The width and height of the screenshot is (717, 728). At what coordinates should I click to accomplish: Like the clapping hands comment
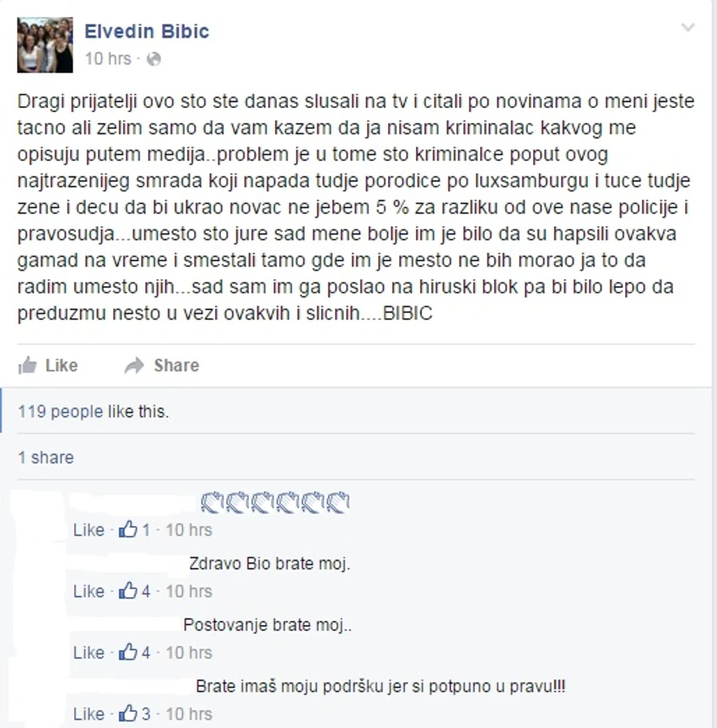[x=89, y=530]
